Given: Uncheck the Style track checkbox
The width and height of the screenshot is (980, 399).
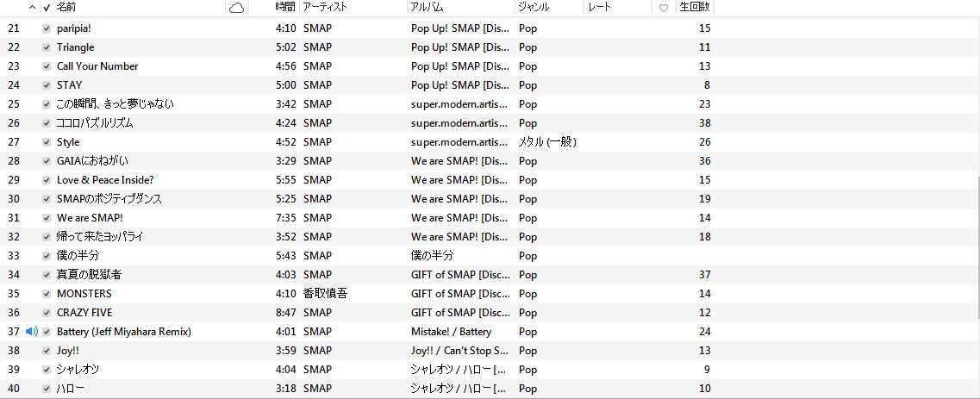Looking at the screenshot, I should (x=47, y=142).
